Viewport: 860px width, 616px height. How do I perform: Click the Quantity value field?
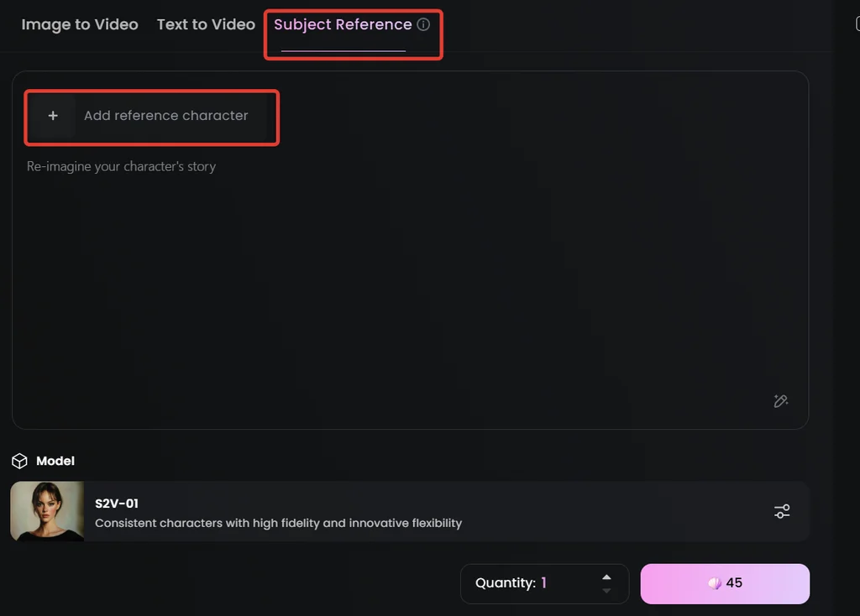[x=543, y=583]
